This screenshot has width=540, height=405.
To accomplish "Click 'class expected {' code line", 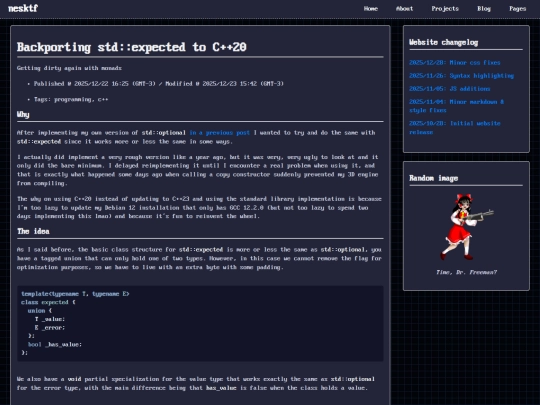I will [x=48, y=302].
